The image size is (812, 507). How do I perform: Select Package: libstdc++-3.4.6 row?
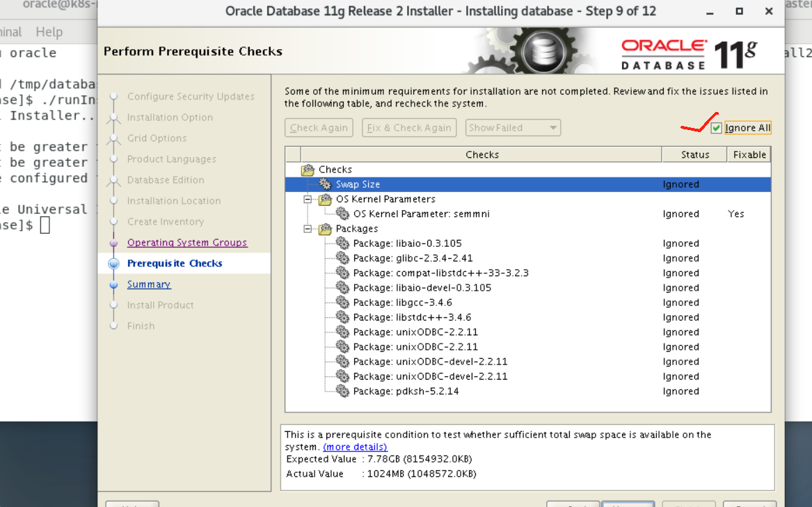point(527,317)
